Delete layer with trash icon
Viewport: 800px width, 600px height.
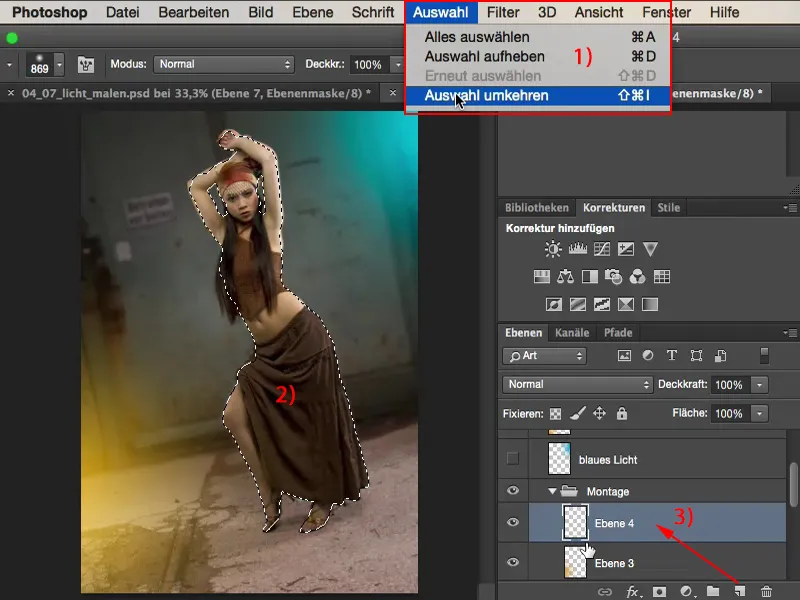click(x=766, y=592)
